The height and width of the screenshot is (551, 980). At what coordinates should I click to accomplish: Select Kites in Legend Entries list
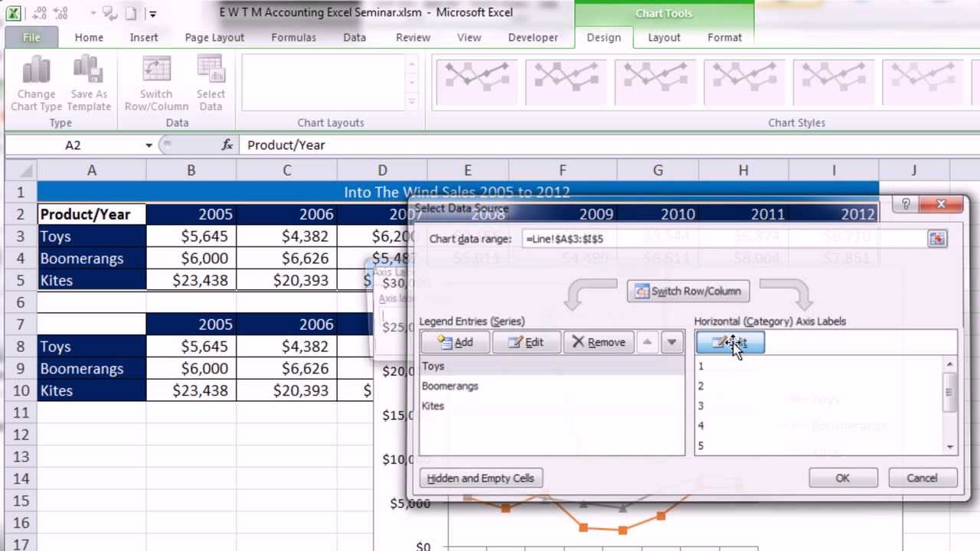point(551,406)
